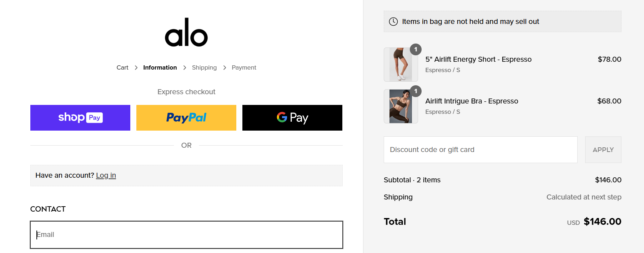Click the chevron before Payment
Image resolution: width=644 pixels, height=253 pixels.
click(x=225, y=67)
